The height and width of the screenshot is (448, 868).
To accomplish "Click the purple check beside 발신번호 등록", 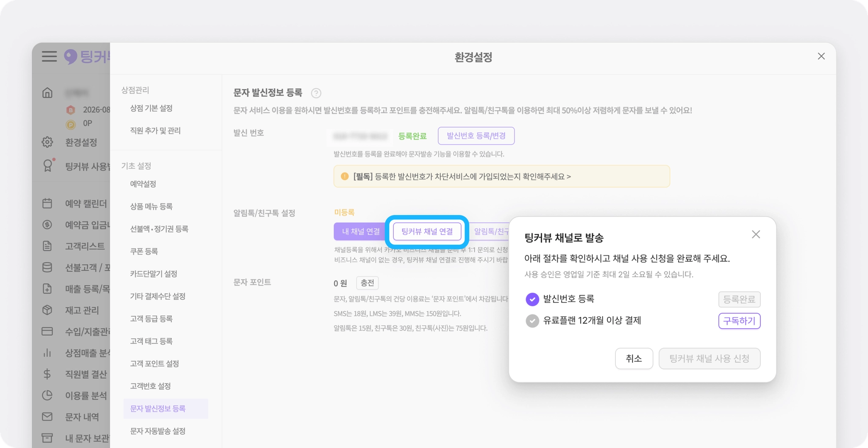I will [x=532, y=299].
